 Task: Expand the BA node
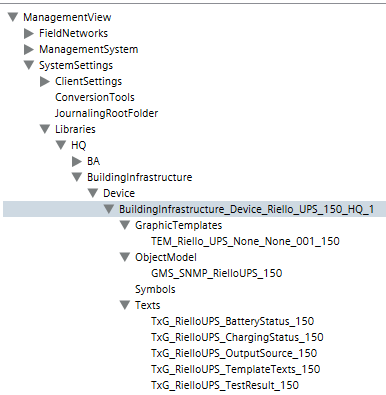(x=77, y=161)
